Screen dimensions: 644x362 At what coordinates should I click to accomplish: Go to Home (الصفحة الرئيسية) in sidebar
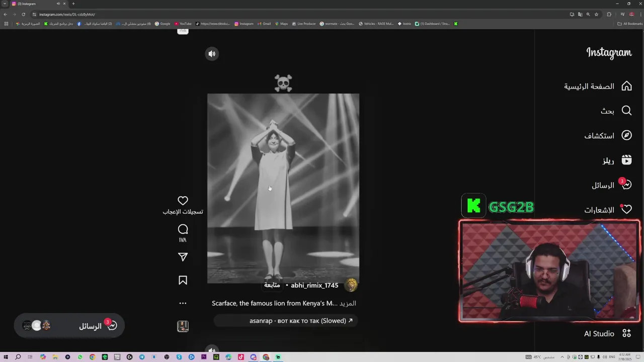tap(598, 86)
